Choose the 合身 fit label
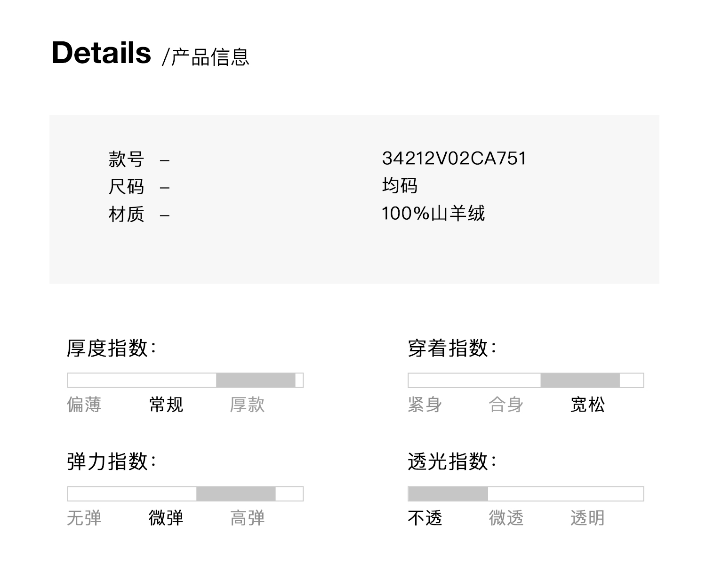This screenshot has height=588, width=706. [x=506, y=405]
